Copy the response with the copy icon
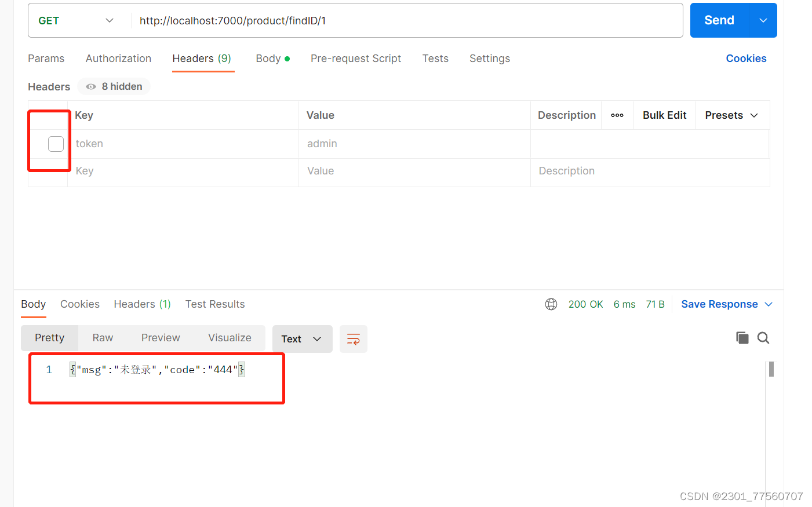Screen dimensions: 812x507 [x=742, y=338]
